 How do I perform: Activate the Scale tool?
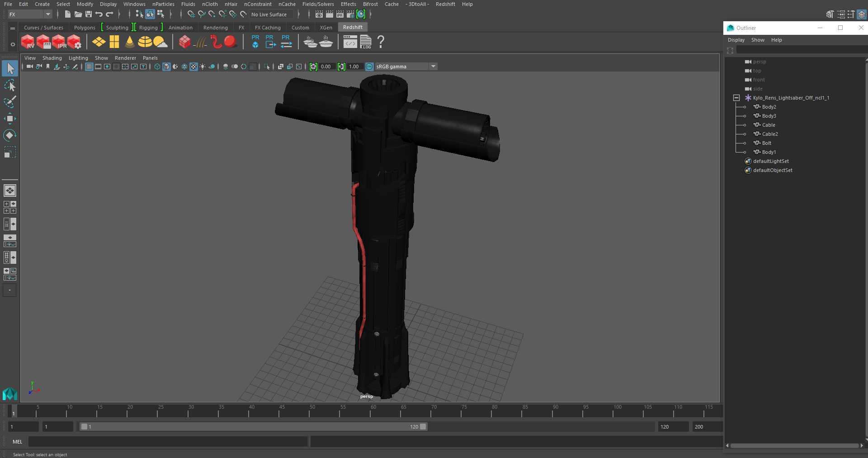click(10, 152)
